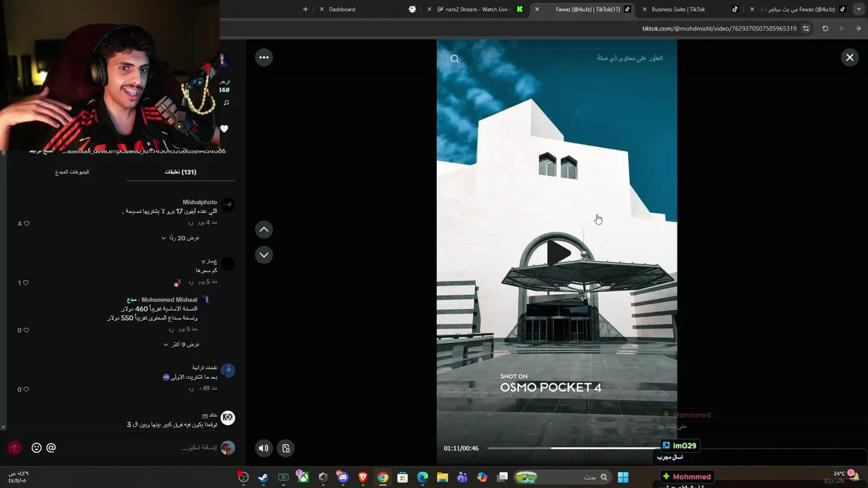Open site settings icon in address bar
This screenshot has width=868, height=488.
806,28
